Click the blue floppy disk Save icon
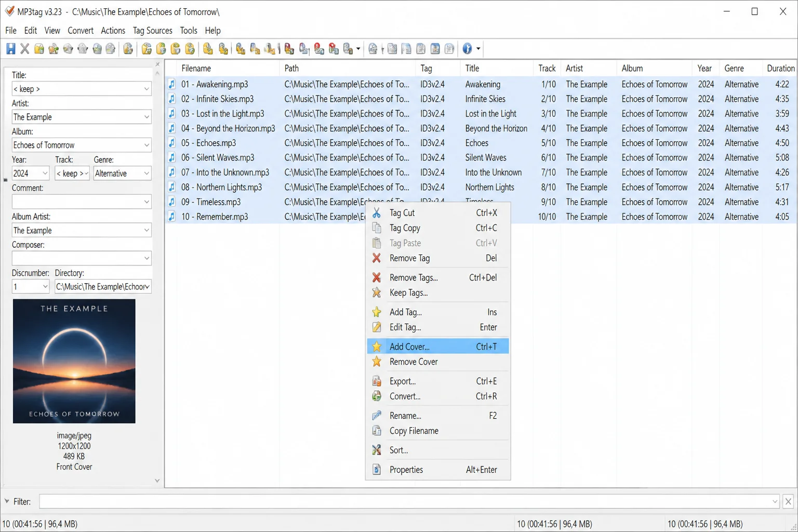Screen dimensions: 798x532 click(x=10, y=49)
